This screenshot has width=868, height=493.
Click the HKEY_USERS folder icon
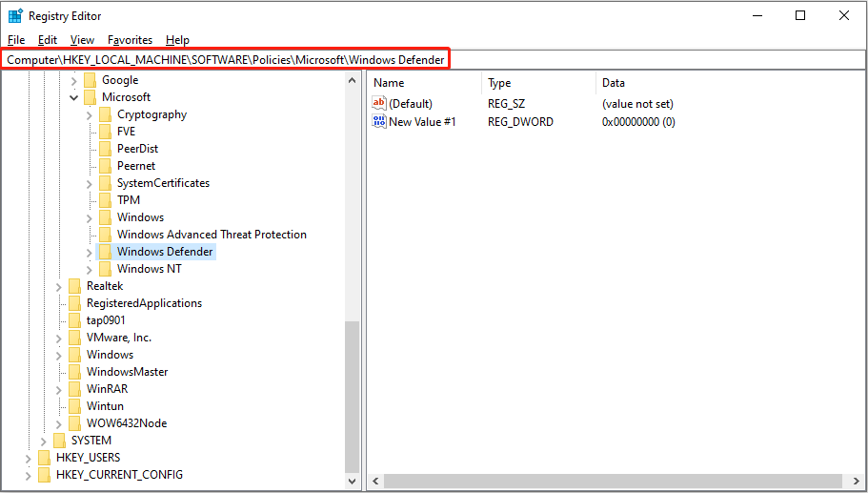coord(45,458)
